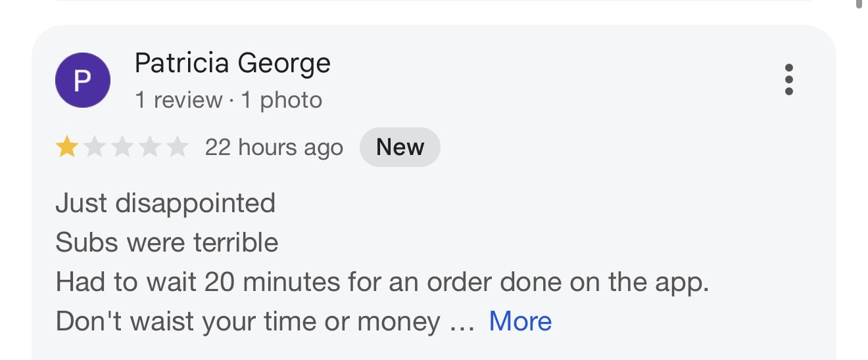
Task: Click the fourth gray rating star
Action: click(x=150, y=147)
